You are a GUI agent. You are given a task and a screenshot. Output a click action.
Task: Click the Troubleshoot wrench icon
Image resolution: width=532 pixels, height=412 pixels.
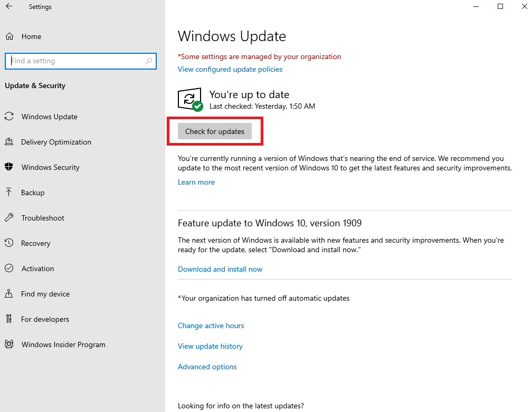[9, 218]
